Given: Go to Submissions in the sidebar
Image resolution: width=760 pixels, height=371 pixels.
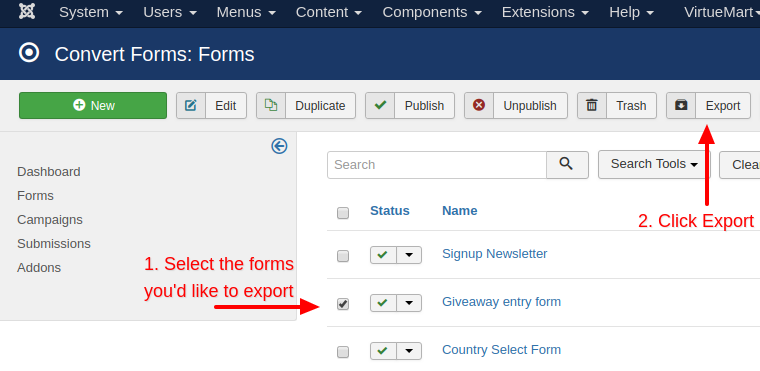Looking at the screenshot, I should [54, 243].
